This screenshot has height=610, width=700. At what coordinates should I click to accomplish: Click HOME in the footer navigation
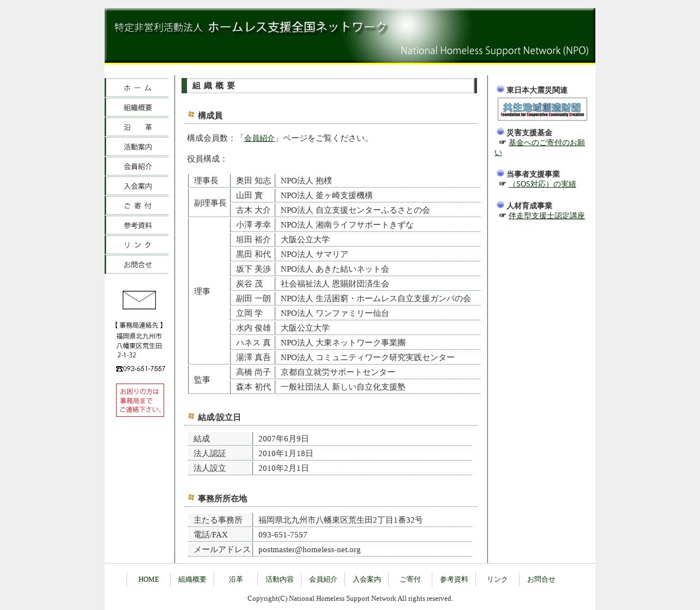[149, 579]
